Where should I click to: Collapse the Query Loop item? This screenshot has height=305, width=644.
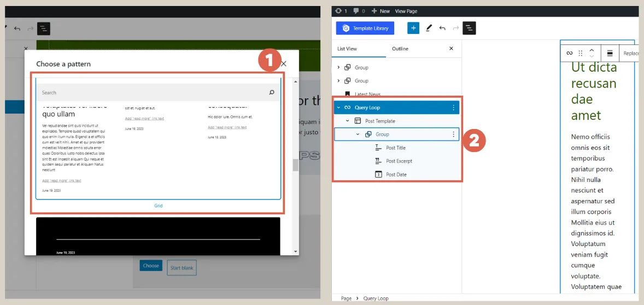click(x=338, y=108)
